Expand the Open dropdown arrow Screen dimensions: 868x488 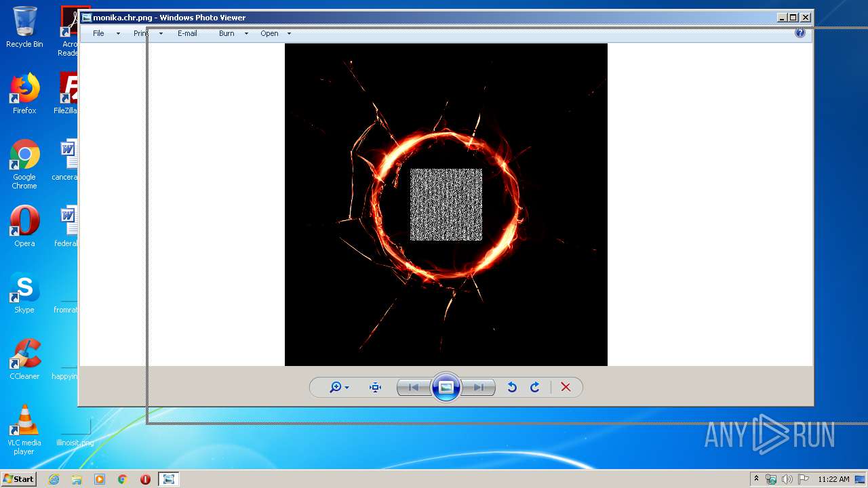(289, 33)
